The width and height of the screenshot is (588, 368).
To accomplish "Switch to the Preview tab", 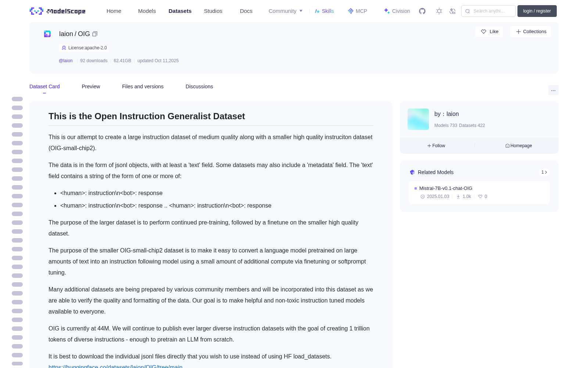I will 91,86.
